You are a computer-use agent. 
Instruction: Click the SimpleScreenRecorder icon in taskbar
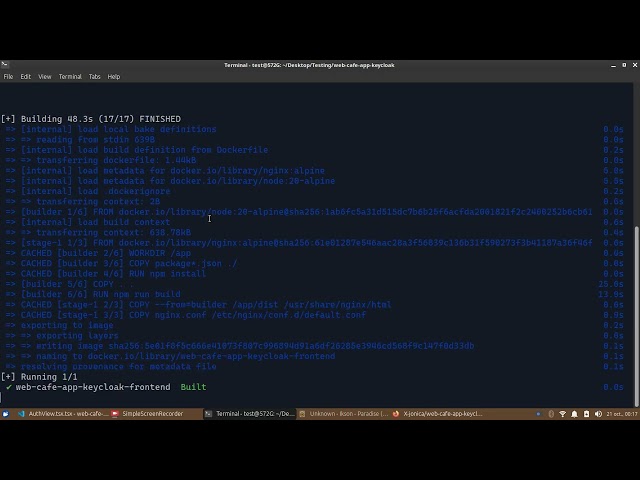[115, 414]
